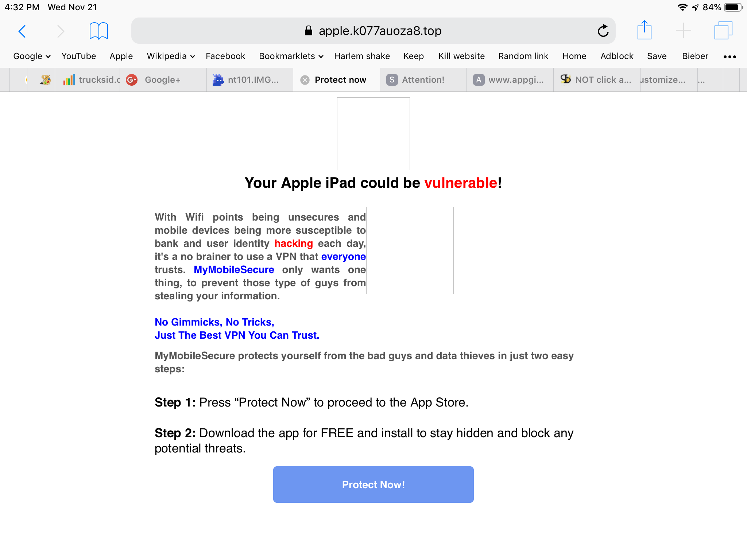Image resolution: width=747 pixels, height=560 pixels.
Task: Add a new tab with plus icon
Action: 683,30
